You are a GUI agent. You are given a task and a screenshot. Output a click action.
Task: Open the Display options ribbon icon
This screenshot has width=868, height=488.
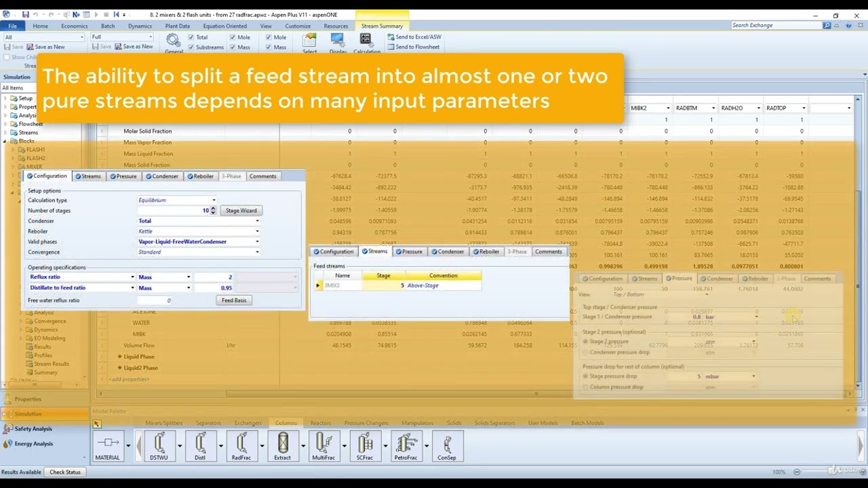[x=338, y=43]
